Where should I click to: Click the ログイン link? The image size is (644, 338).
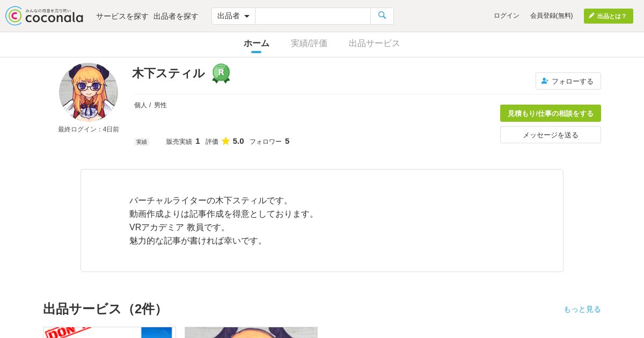pos(507,16)
